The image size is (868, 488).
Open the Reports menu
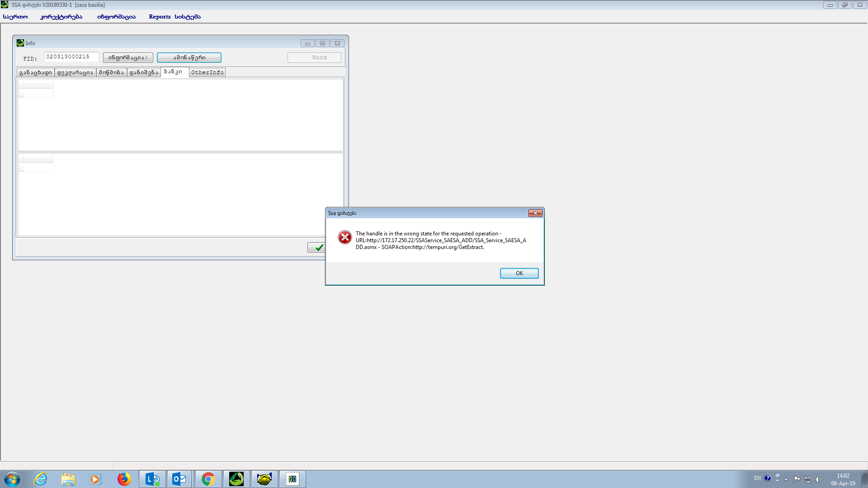point(160,17)
